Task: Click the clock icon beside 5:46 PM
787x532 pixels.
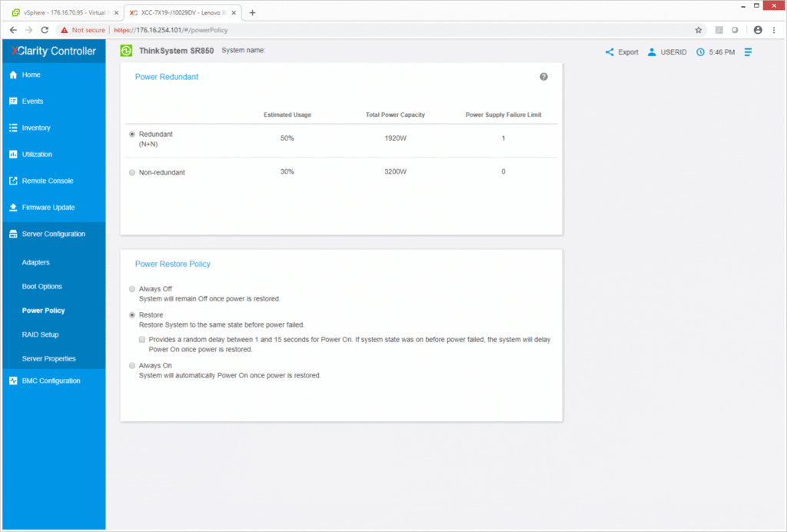Action: point(700,52)
